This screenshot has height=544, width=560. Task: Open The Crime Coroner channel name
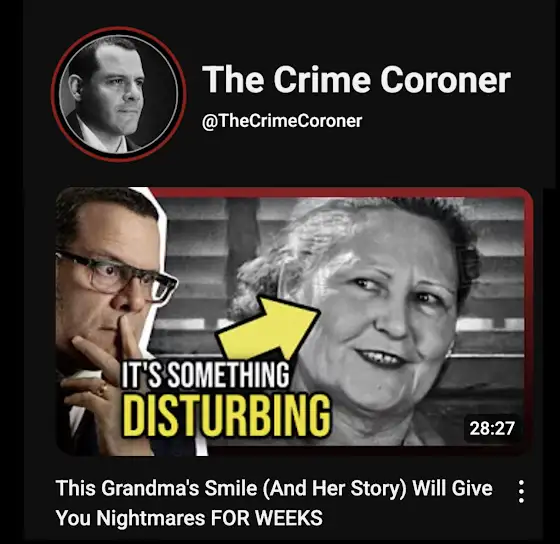[x=356, y=79]
